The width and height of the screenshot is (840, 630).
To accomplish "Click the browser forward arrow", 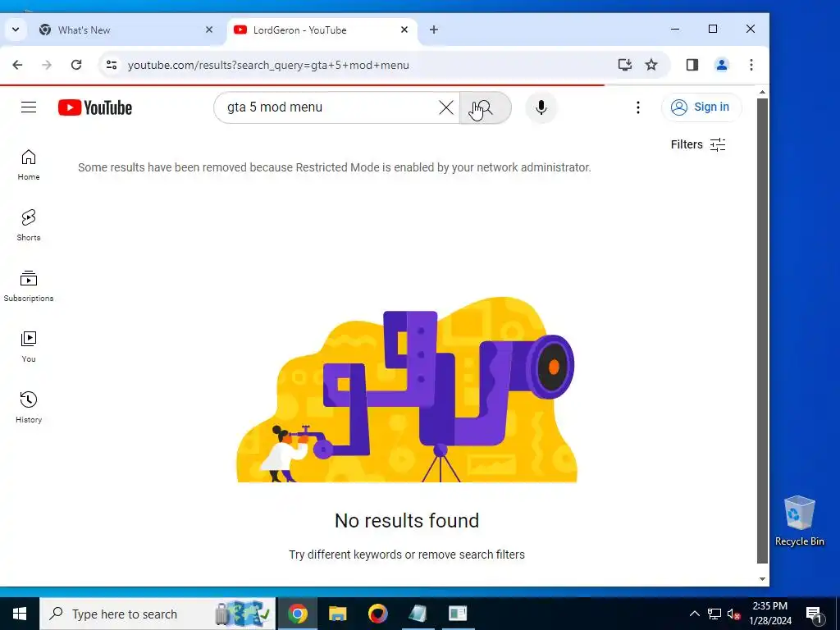I will (47, 65).
